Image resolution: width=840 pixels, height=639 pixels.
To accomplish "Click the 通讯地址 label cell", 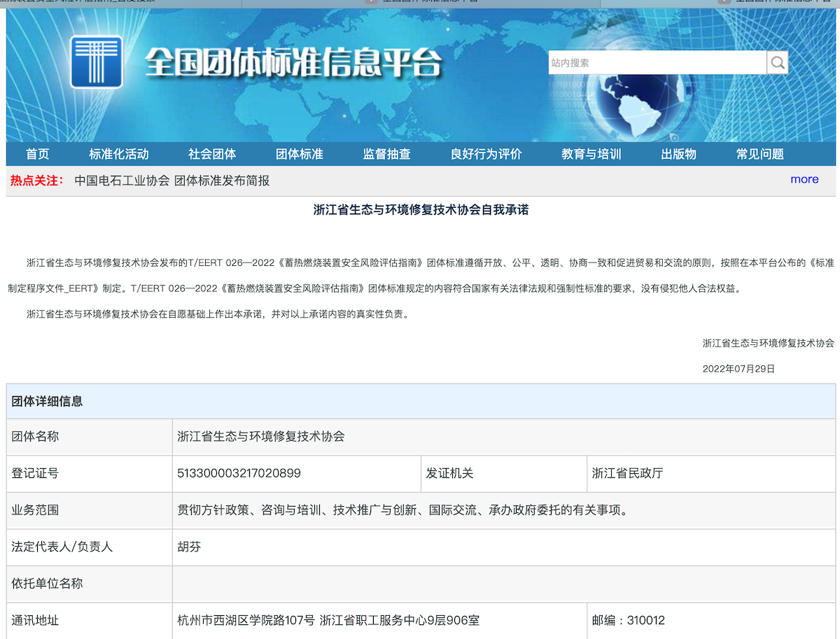I will click(x=90, y=621).
